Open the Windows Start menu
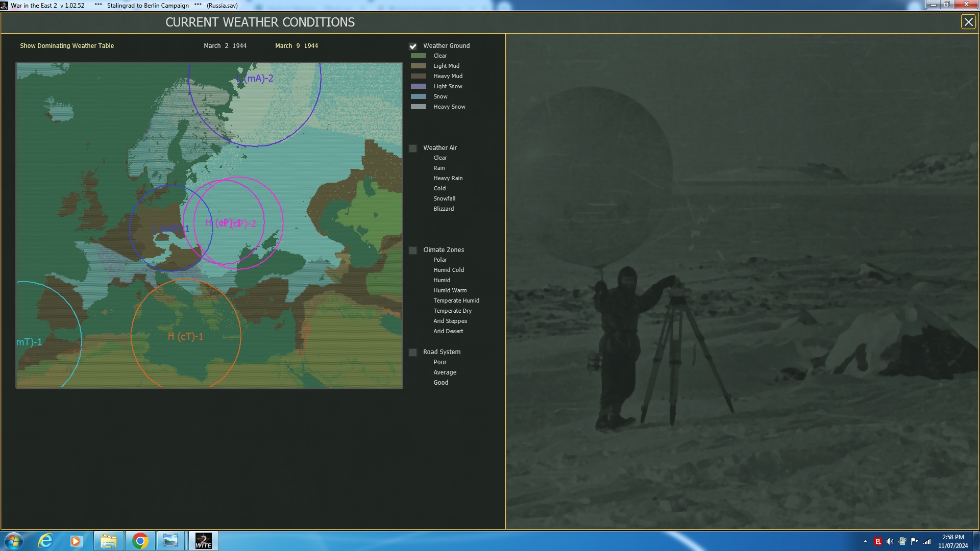The width and height of the screenshot is (980, 551). coord(14,541)
